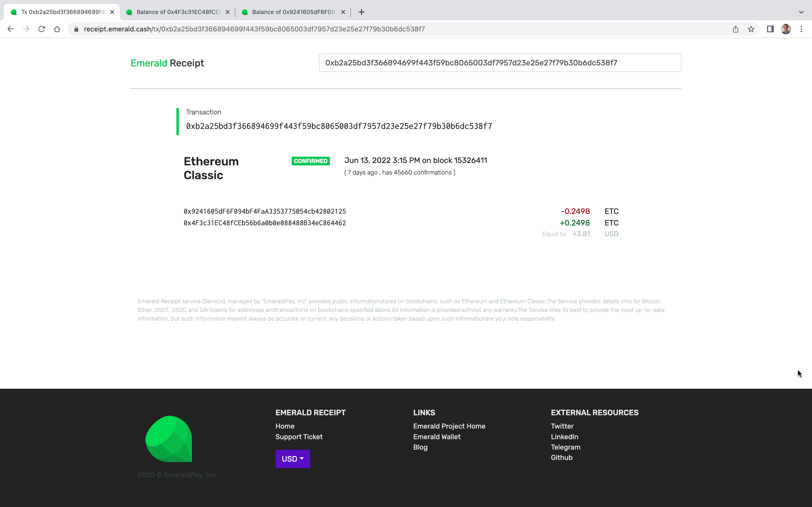Click the browser forward navigation arrow
Screen dimensions: 812x507
[26, 29]
